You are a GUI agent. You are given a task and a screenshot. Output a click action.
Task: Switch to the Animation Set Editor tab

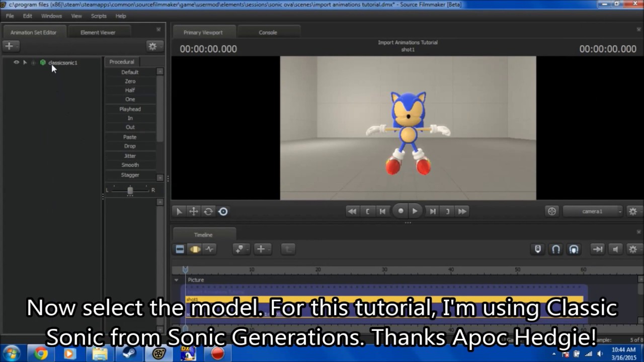click(x=34, y=32)
